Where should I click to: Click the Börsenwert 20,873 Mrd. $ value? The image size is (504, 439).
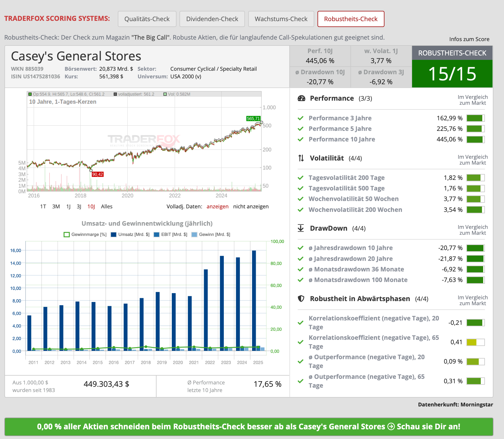[116, 69]
